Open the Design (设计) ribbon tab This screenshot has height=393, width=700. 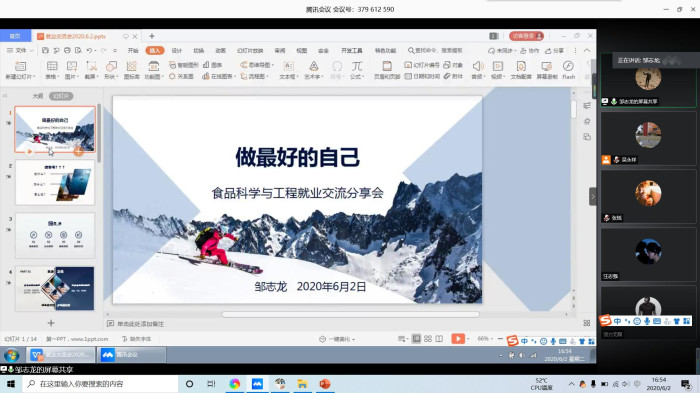tap(177, 50)
